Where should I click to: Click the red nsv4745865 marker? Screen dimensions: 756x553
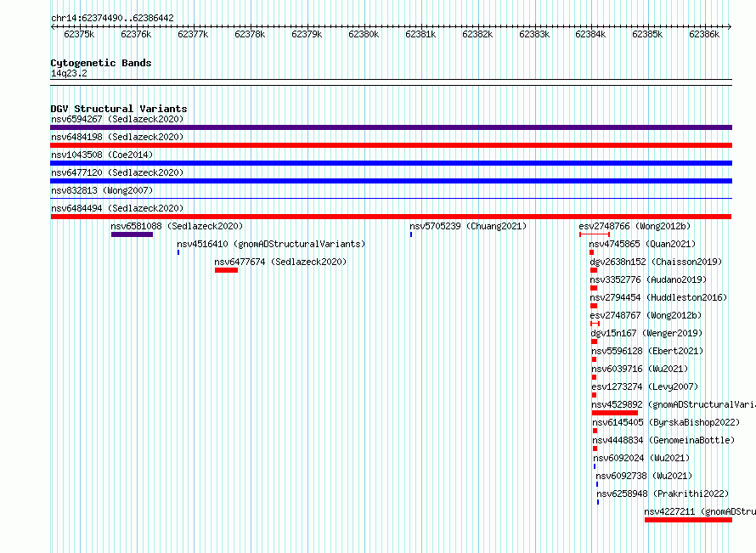click(591, 252)
